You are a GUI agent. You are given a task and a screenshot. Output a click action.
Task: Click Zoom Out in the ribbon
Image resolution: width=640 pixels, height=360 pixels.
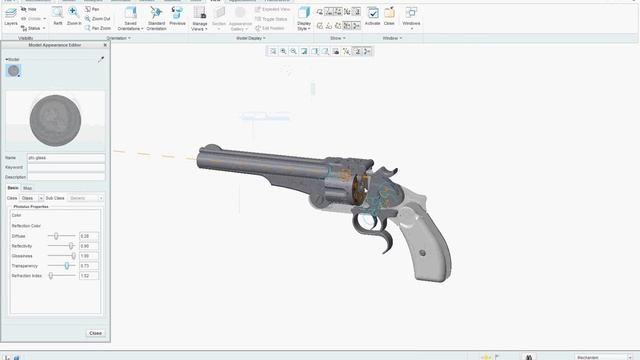point(98,19)
